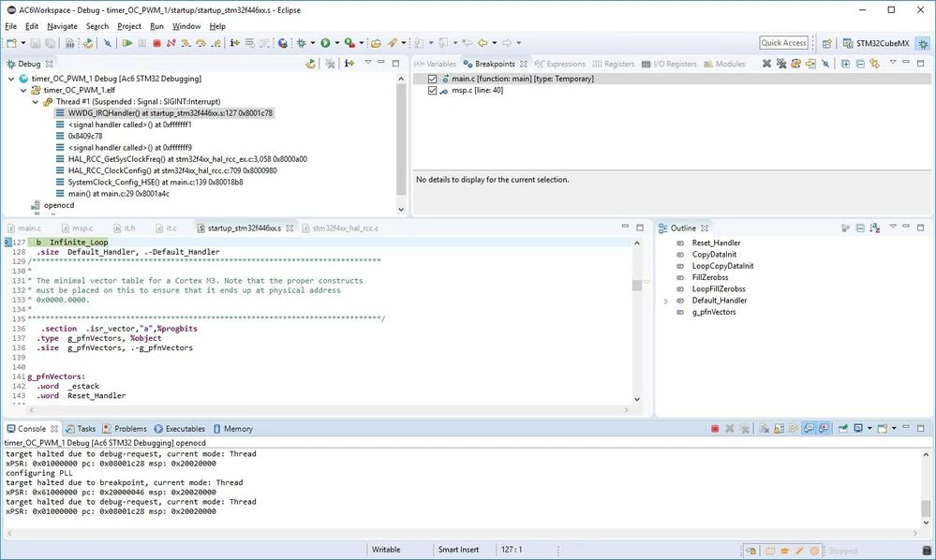Open the Problems tab

[125, 429]
